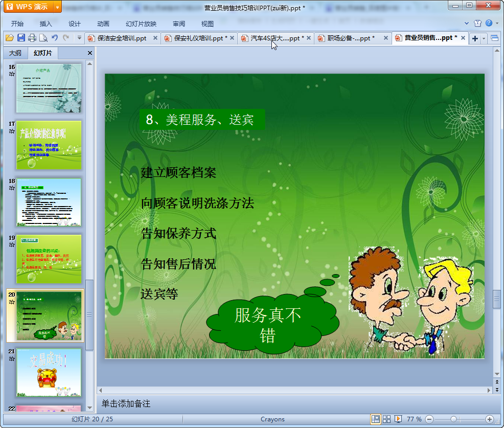Viewport: 504px width, 428px height.
Task: Select slide 16 thumbnail
Action: click(49, 88)
